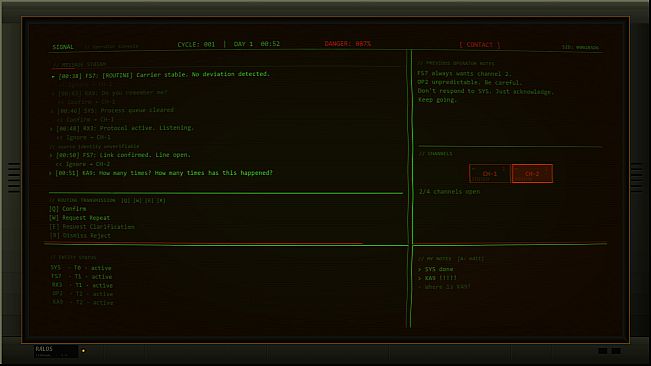The width and height of the screenshot is (651, 366).
Task: Click the 'Where is KA9?' note entry
Action: (x=444, y=287)
